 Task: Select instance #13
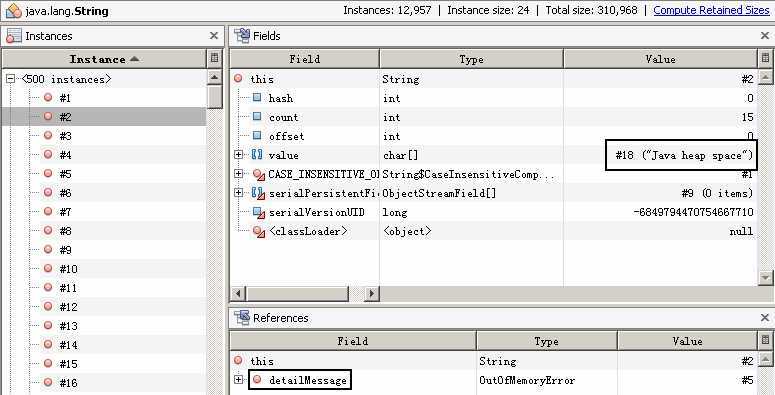(68, 325)
